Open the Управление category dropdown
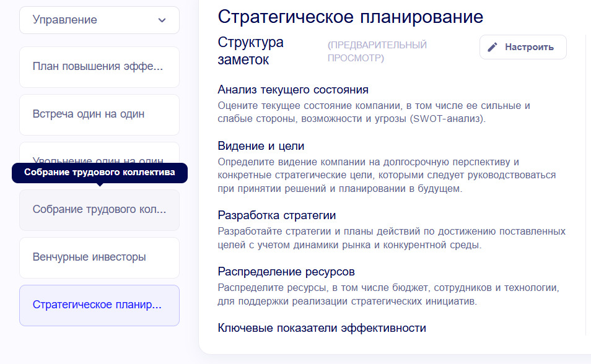 [99, 20]
